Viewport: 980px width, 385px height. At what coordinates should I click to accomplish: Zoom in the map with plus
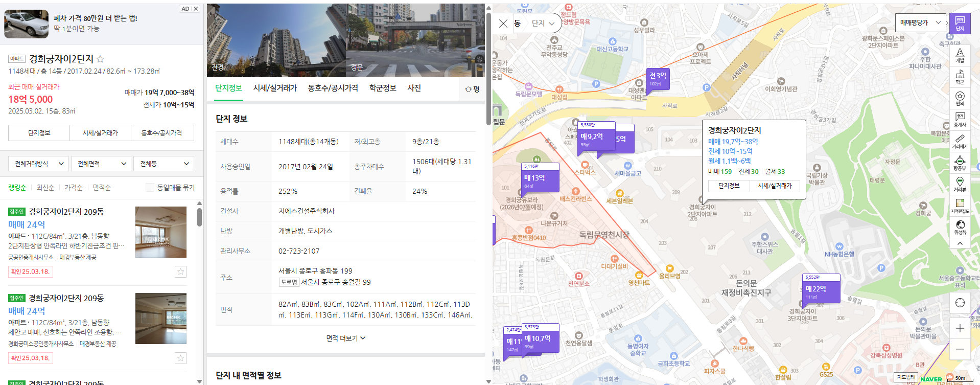click(x=960, y=328)
